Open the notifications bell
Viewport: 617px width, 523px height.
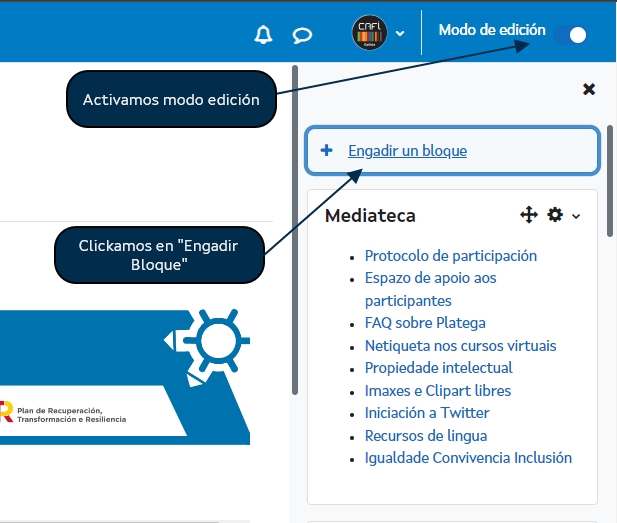pos(263,35)
